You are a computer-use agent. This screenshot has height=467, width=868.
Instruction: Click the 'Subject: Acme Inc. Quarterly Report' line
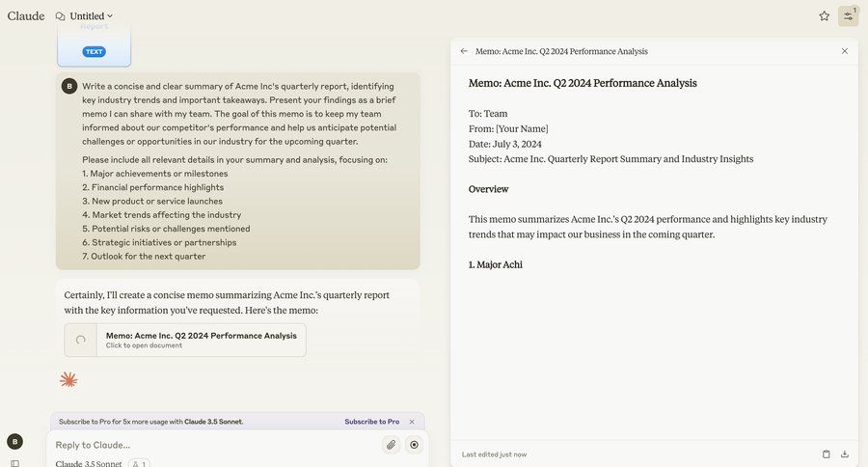610,159
